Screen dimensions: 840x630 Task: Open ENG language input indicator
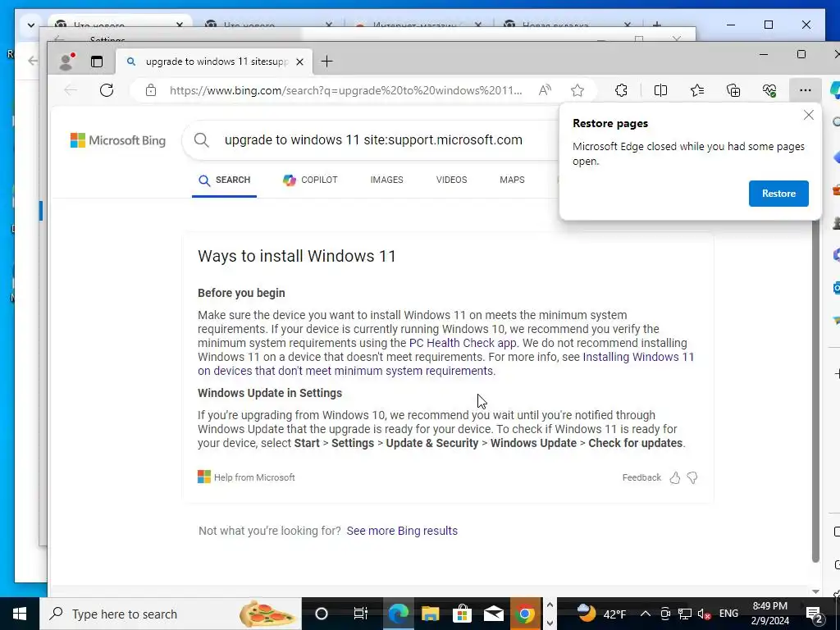[728, 614]
